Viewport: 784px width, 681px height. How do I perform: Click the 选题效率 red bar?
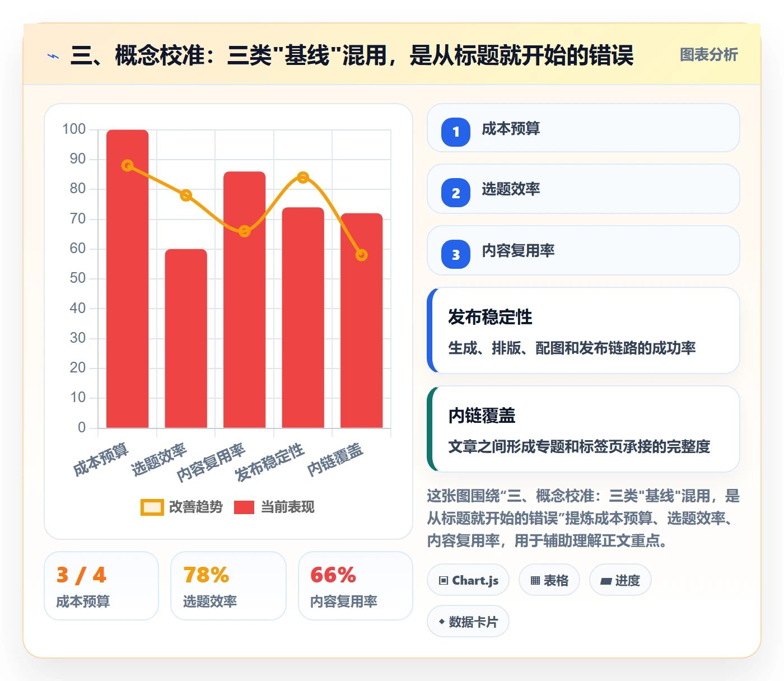pos(186,339)
